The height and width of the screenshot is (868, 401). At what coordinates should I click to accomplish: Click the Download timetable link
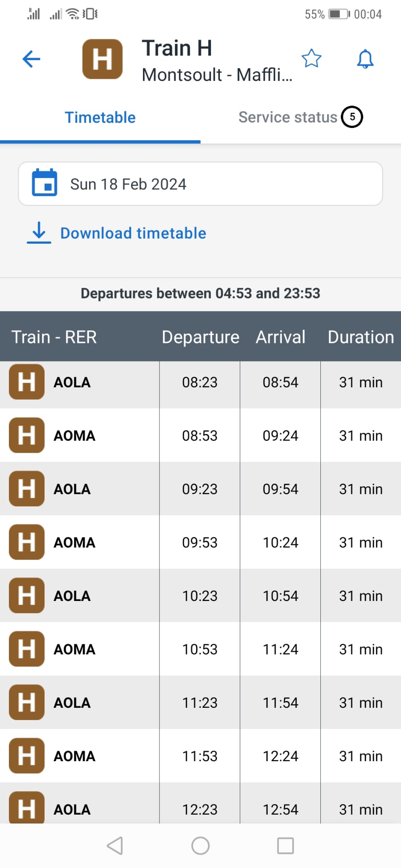tap(133, 234)
